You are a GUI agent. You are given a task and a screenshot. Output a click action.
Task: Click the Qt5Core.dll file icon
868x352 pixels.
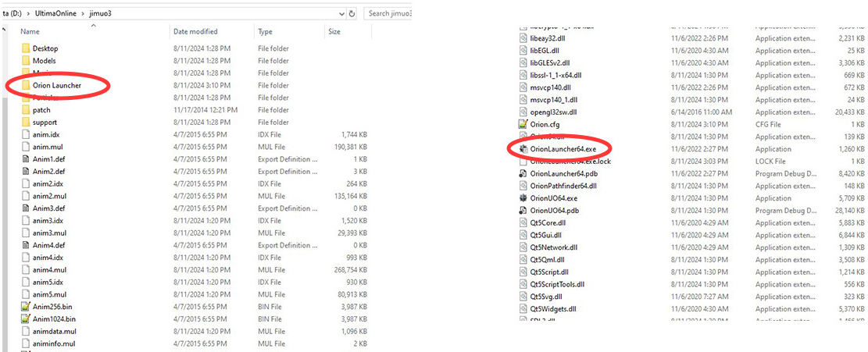(524, 223)
